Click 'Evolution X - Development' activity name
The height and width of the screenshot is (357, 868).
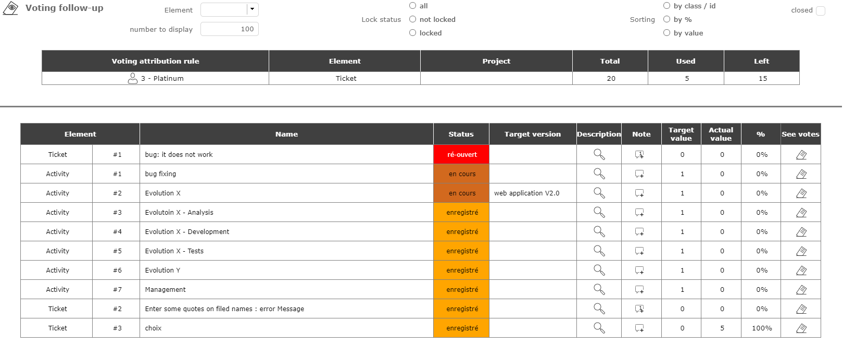(187, 232)
